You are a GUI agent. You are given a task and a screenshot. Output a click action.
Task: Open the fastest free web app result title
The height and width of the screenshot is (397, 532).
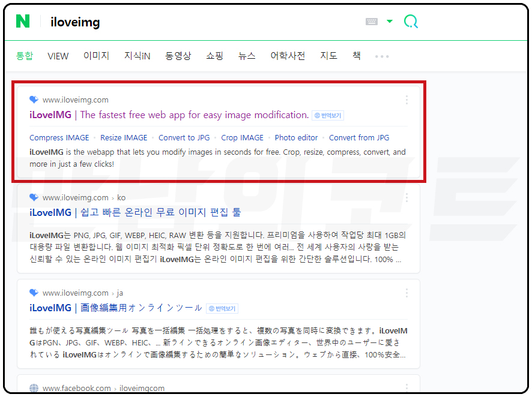[169, 115]
